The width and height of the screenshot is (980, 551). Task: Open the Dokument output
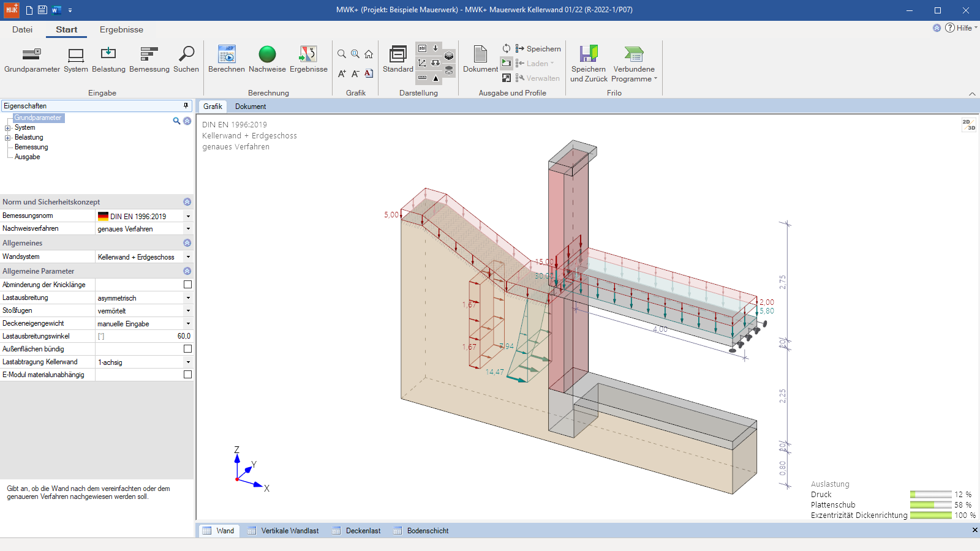pos(481,60)
